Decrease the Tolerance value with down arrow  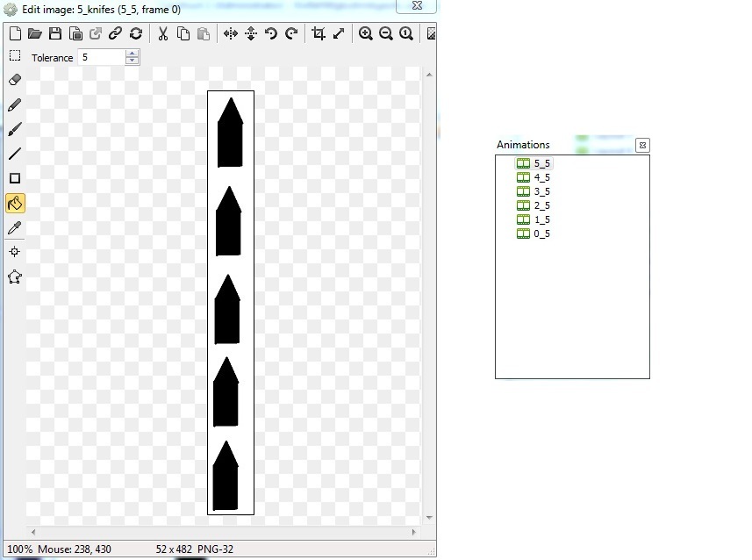tap(132, 61)
